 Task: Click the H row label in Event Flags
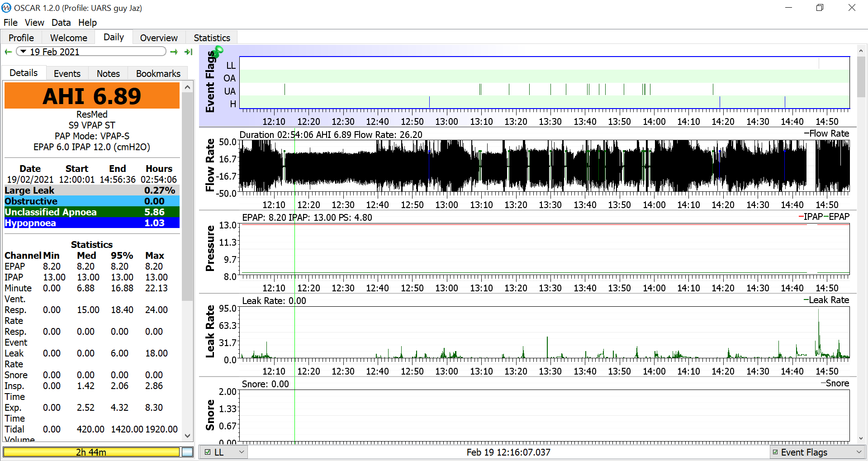coord(233,104)
